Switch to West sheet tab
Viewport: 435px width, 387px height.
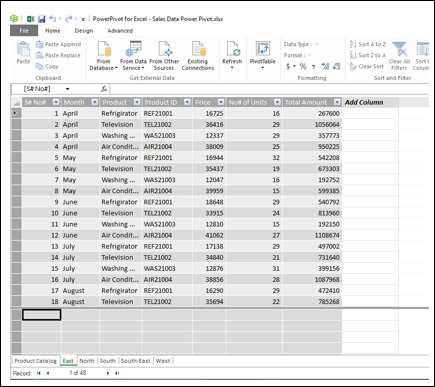pos(163,361)
